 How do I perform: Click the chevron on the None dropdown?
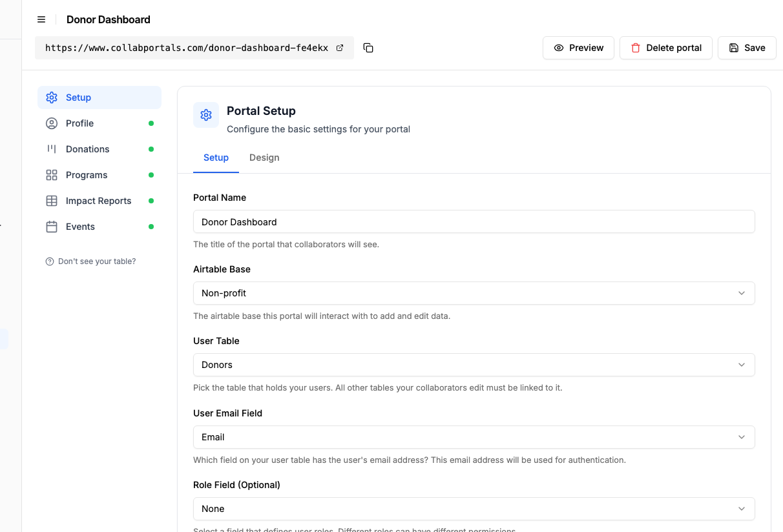742,509
